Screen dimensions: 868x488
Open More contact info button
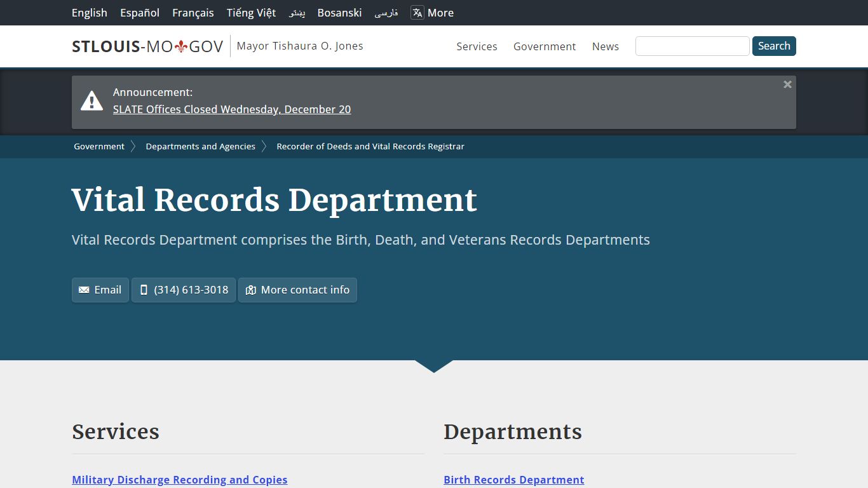click(x=297, y=290)
